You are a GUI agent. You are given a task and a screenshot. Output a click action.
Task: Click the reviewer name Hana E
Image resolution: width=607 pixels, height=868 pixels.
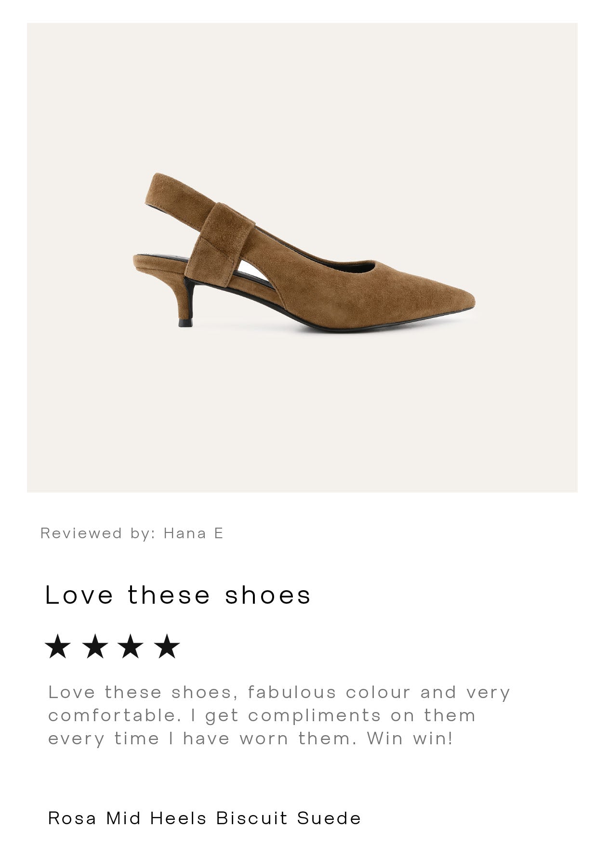click(193, 533)
